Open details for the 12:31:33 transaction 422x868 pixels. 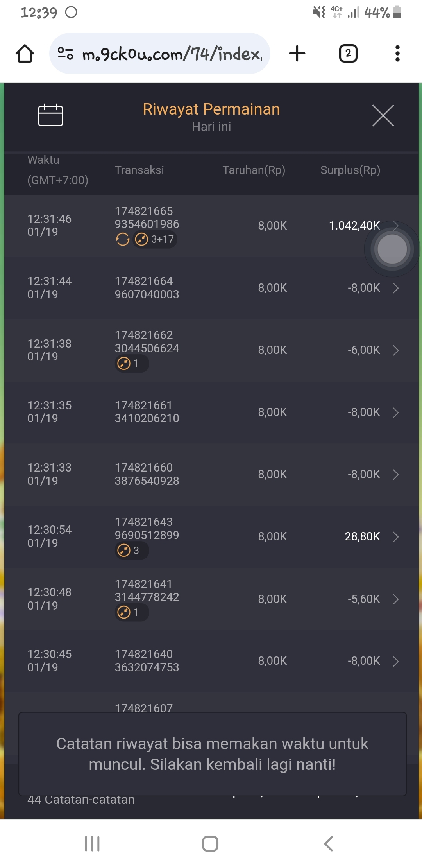pos(395,475)
